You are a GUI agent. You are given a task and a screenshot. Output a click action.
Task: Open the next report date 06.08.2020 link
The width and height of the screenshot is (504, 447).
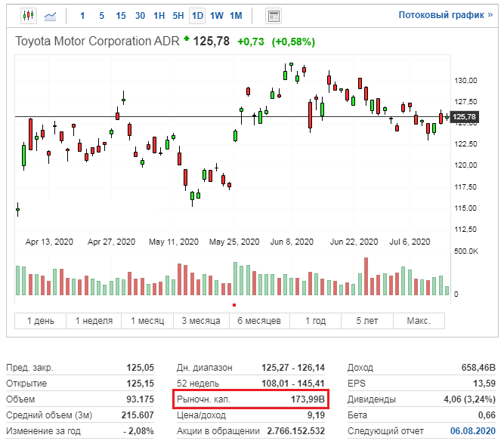472,431
